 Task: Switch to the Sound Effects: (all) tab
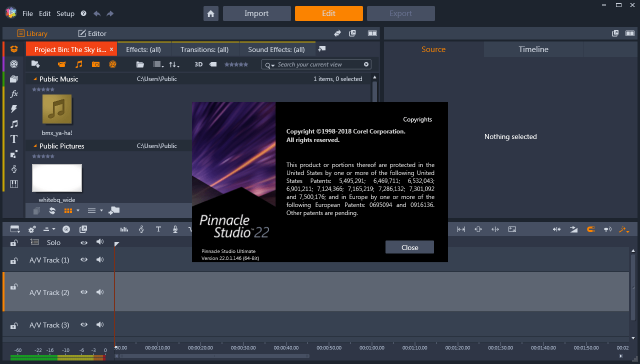point(276,49)
